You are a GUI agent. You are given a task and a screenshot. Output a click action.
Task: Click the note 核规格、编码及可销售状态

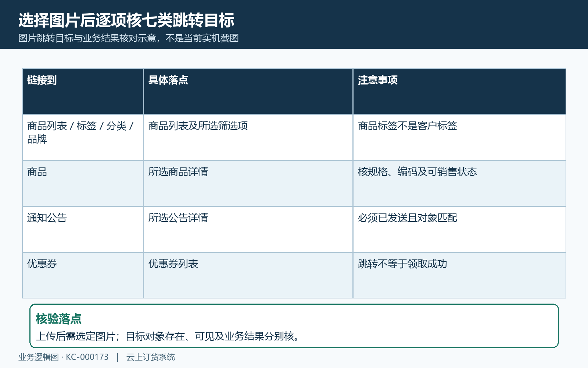[x=459, y=183]
